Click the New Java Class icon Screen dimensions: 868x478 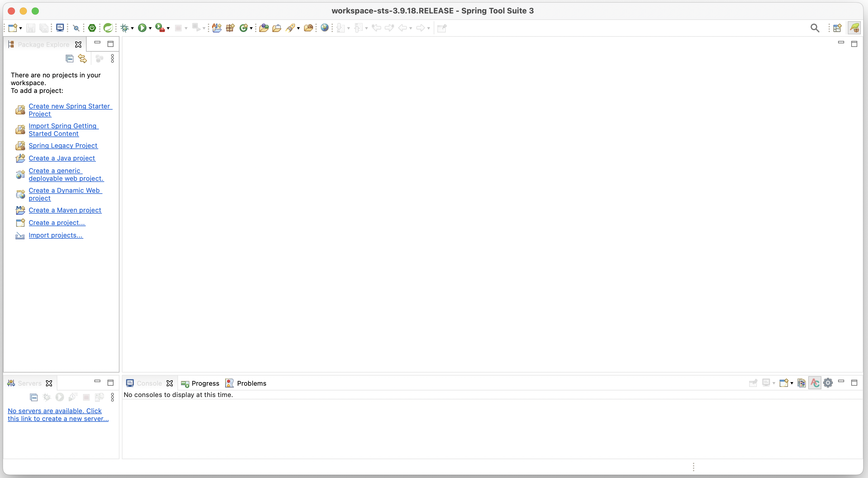(243, 28)
